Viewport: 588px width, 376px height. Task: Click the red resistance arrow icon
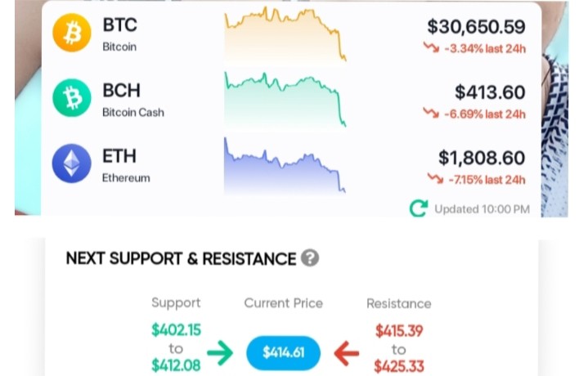(x=347, y=353)
